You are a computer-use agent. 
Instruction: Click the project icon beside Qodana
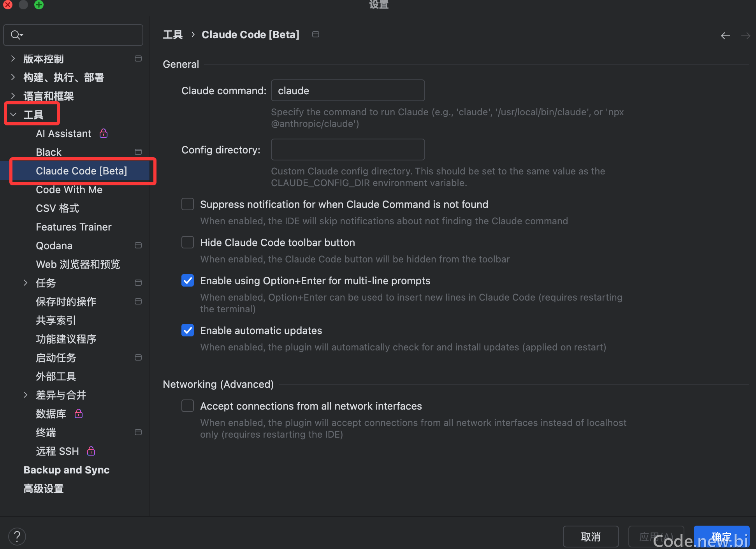(138, 245)
